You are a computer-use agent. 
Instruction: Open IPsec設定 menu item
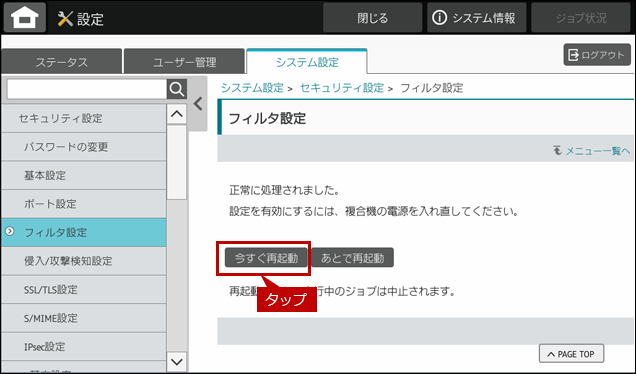click(84, 346)
